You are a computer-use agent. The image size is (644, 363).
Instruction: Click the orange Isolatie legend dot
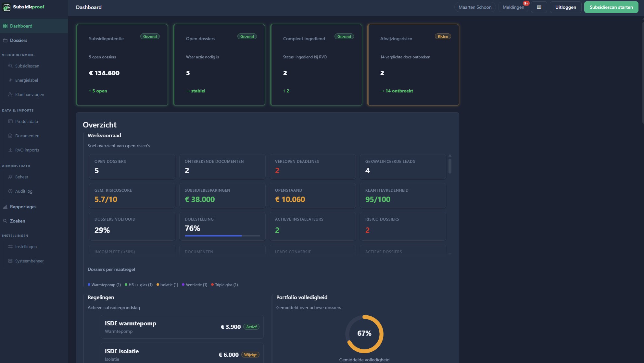click(x=158, y=284)
